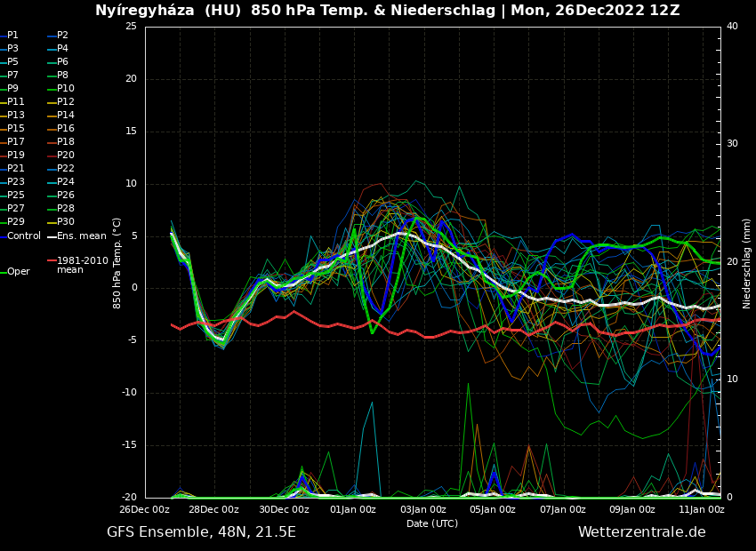The width and height of the screenshot is (756, 551).
Task: Click the Wetterzentrale.de watermark text
Action: coord(641,532)
